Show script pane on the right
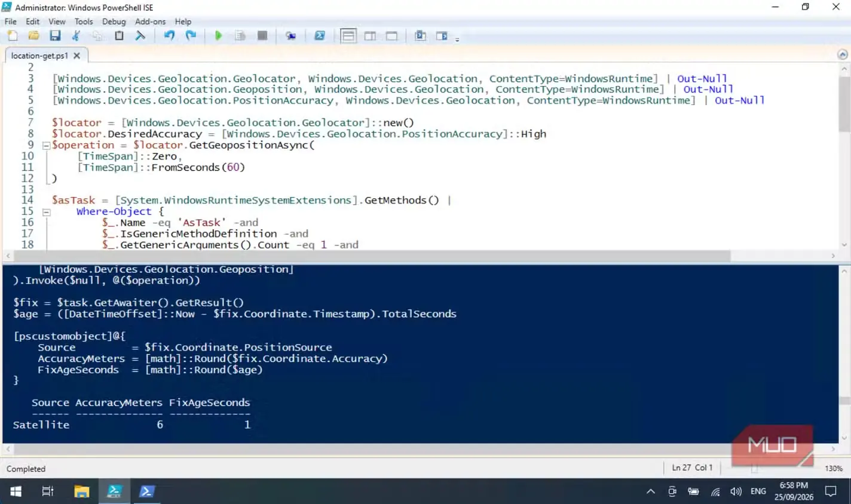 coord(370,36)
